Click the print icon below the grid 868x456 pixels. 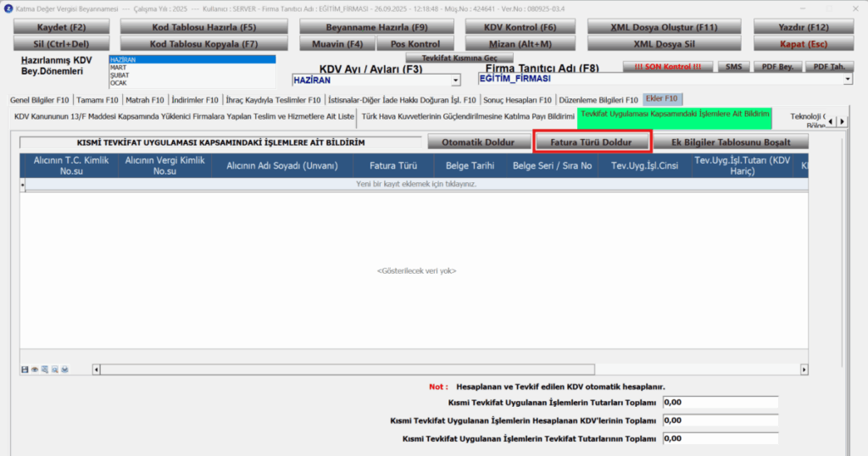click(64, 369)
